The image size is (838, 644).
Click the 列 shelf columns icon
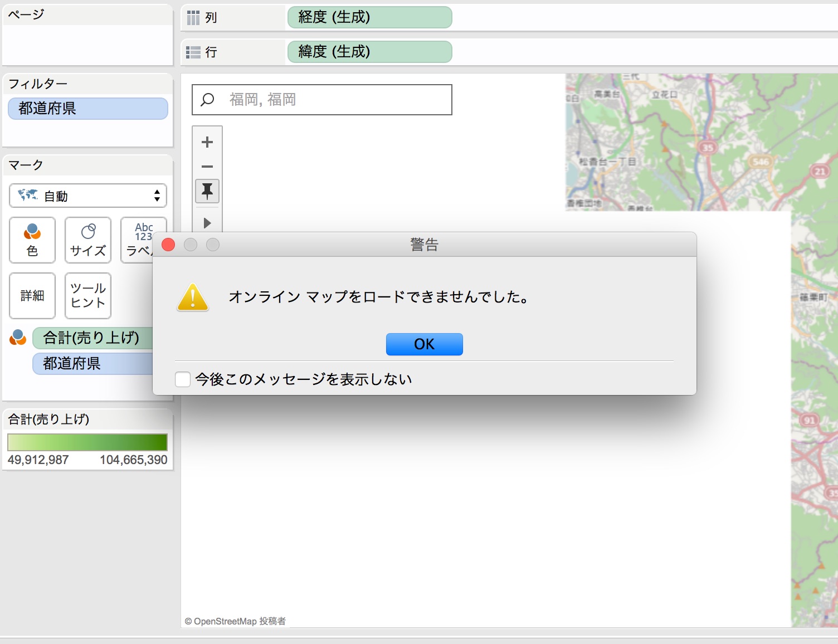[x=193, y=17]
